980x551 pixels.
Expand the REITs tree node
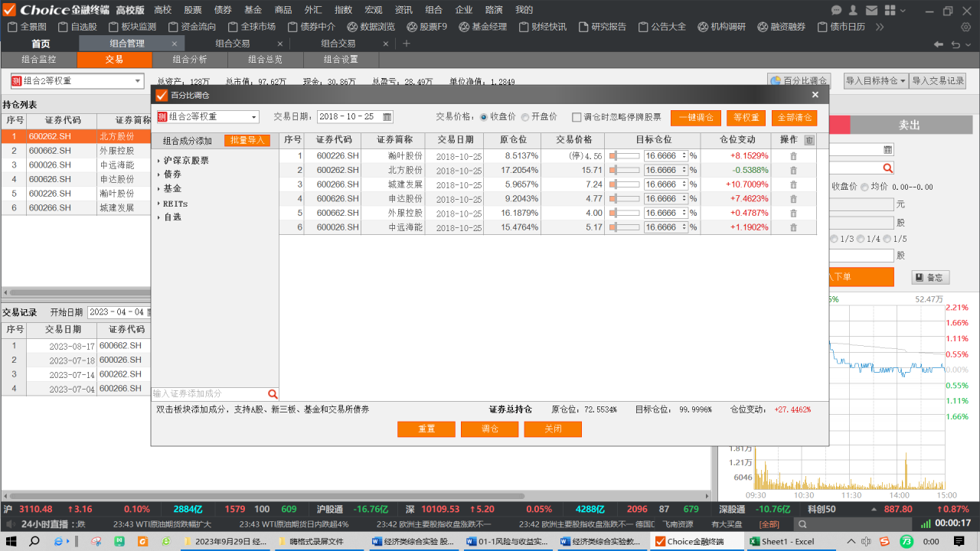point(158,204)
